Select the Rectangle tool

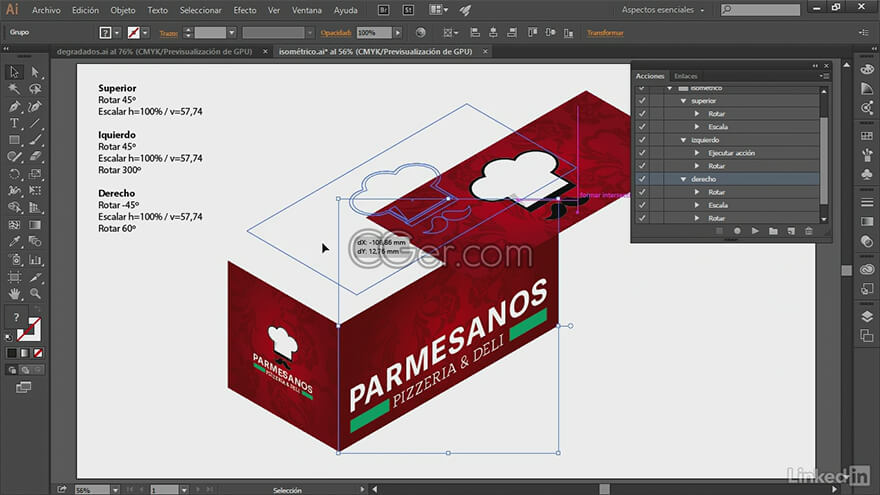[x=14, y=140]
